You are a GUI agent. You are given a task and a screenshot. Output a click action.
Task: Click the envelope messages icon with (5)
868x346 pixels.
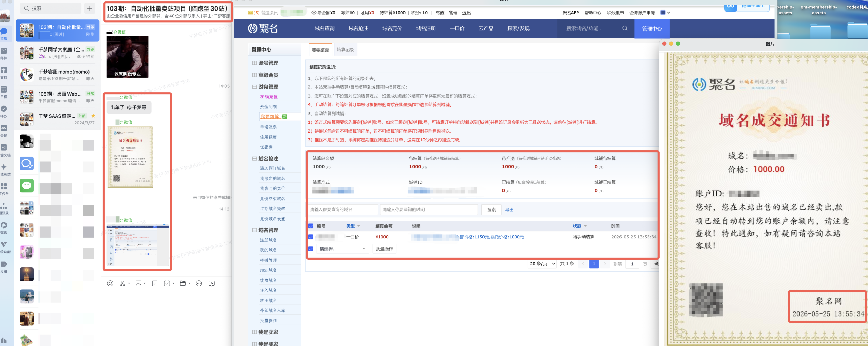250,13
